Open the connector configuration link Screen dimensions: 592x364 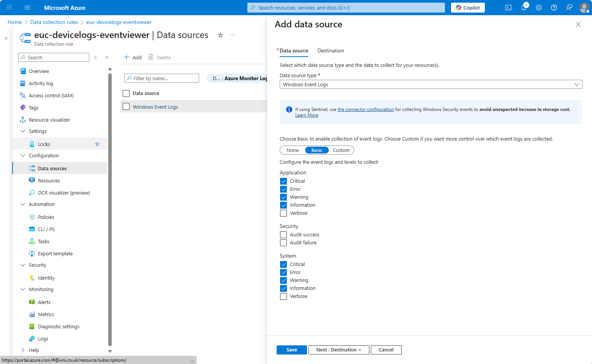click(366, 109)
